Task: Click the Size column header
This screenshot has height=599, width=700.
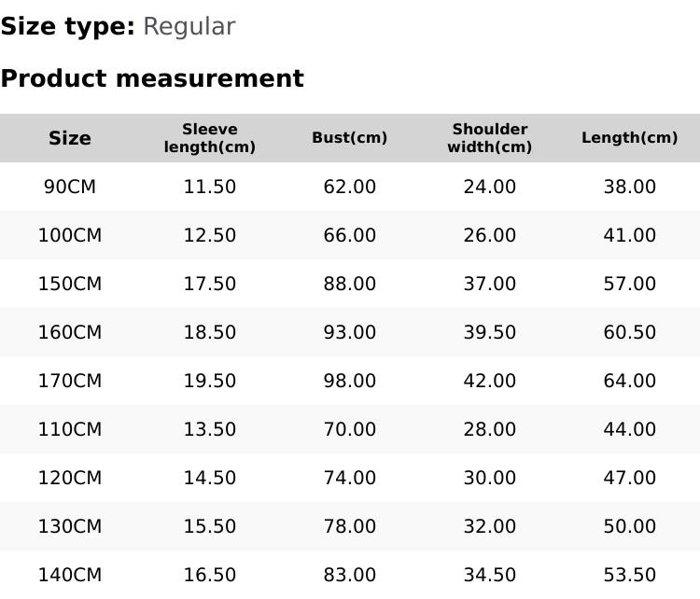Action: click(x=70, y=138)
